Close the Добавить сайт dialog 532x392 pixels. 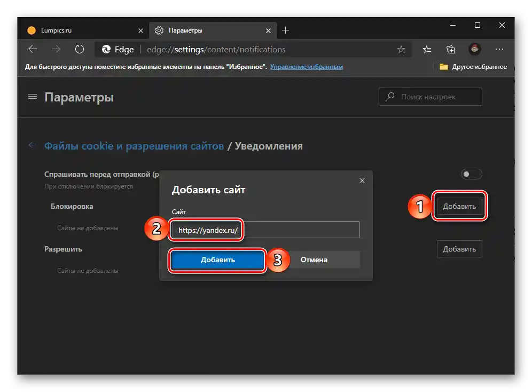coord(362,181)
